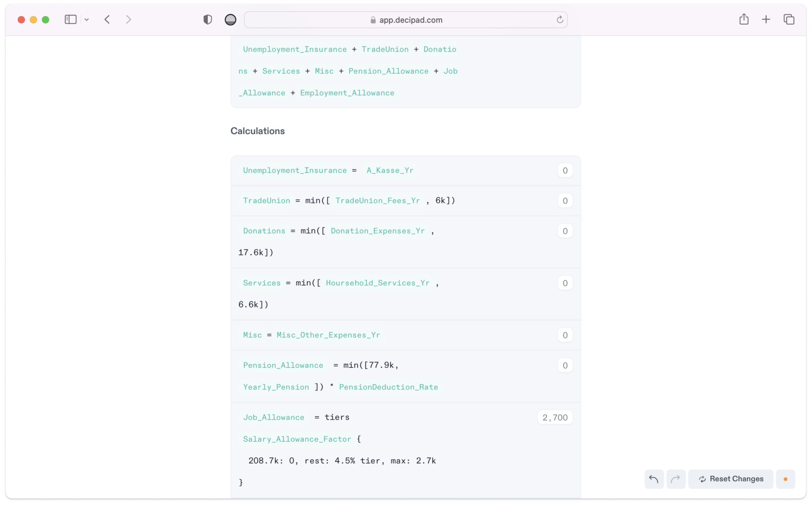The height and width of the screenshot is (506, 812).
Task: Show the tab overview icon
Action: [789, 19]
